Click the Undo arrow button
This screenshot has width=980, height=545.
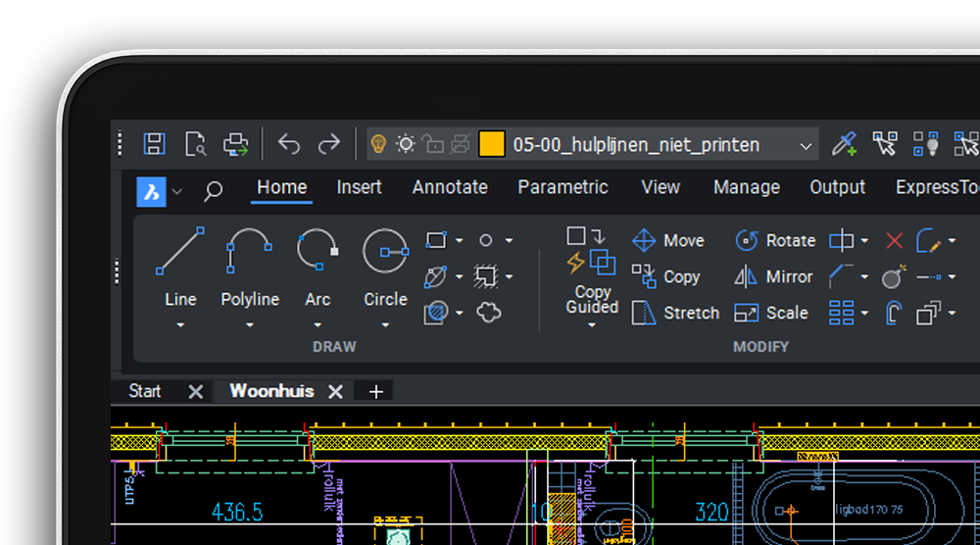point(289,145)
